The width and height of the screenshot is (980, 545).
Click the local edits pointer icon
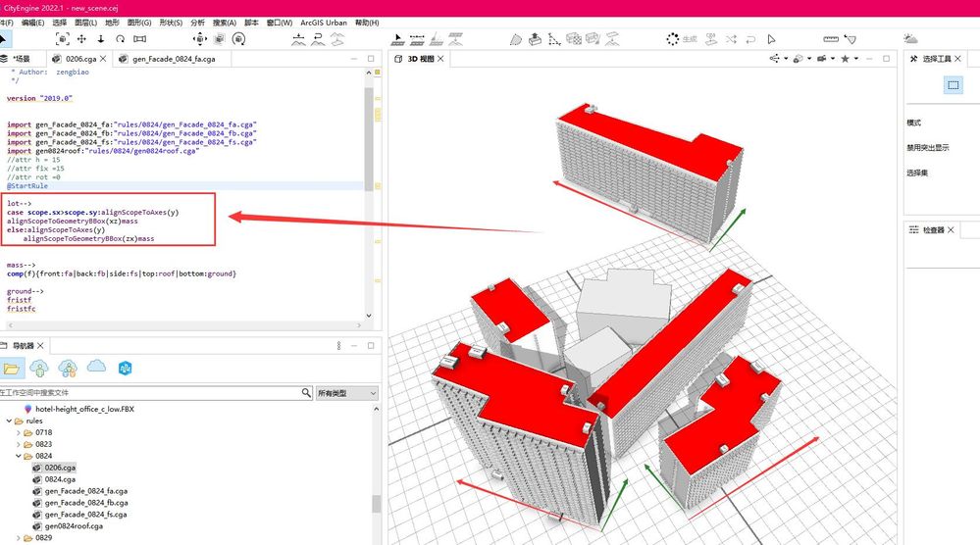click(771, 38)
